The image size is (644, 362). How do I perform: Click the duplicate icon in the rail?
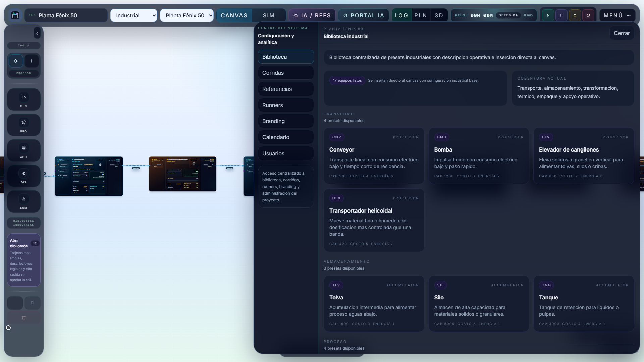coord(32,303)
